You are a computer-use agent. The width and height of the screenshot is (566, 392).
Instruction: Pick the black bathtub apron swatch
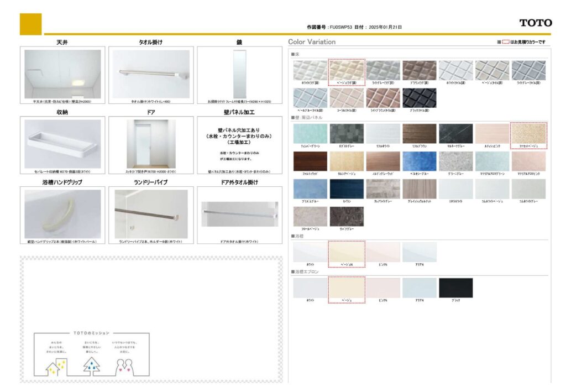(455, 288)
